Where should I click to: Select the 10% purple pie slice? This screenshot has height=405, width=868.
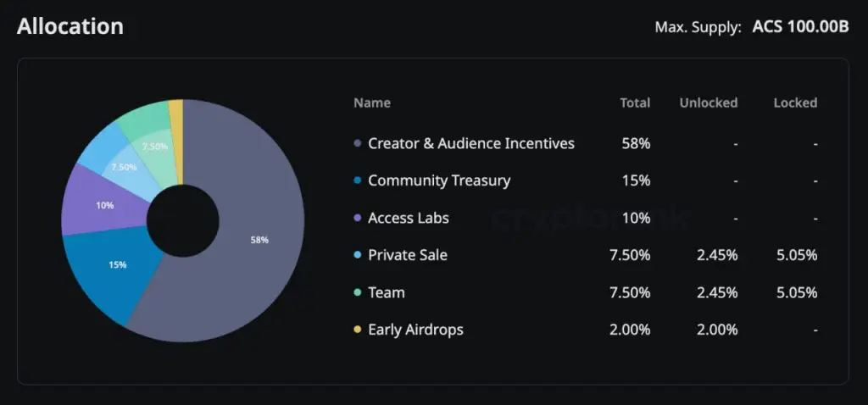[x=102, y=202]
